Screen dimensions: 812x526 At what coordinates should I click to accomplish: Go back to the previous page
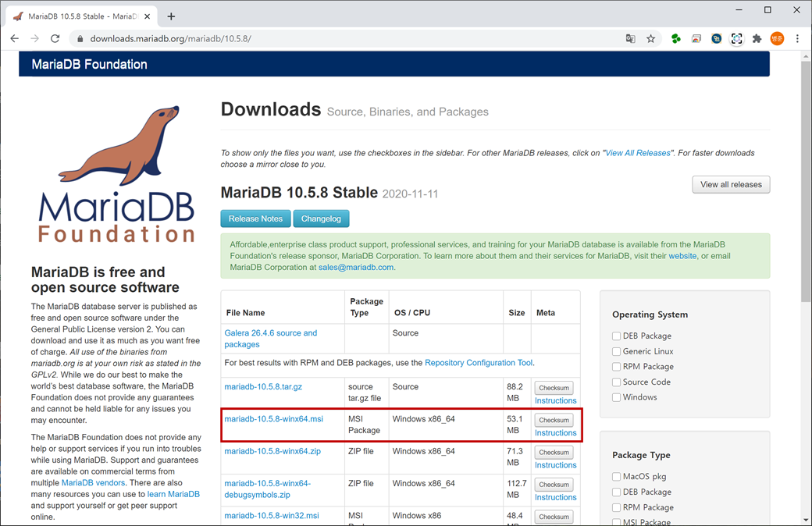15,38
